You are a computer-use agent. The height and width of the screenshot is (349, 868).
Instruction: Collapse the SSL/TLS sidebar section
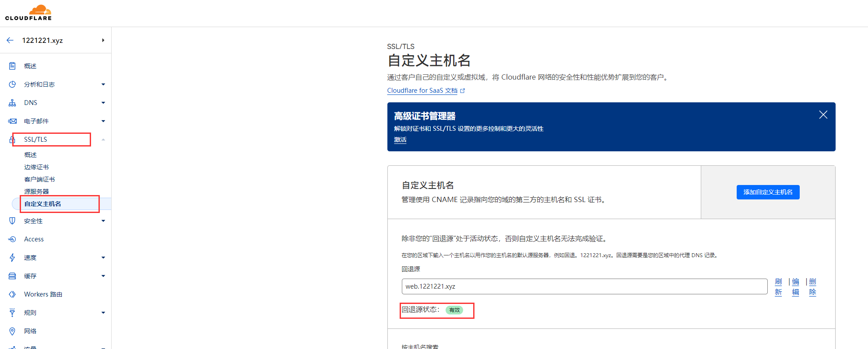coord(103,140)
